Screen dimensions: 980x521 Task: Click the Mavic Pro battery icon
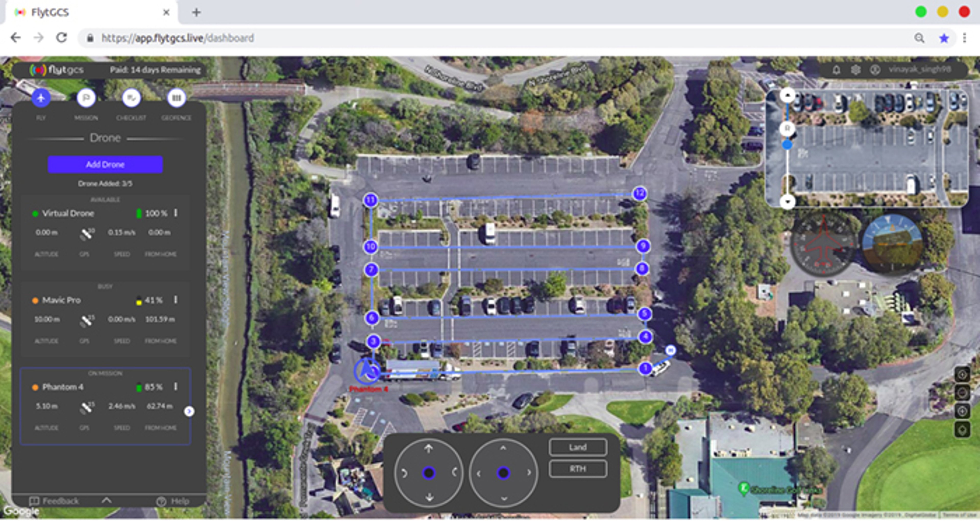(139, 300)
